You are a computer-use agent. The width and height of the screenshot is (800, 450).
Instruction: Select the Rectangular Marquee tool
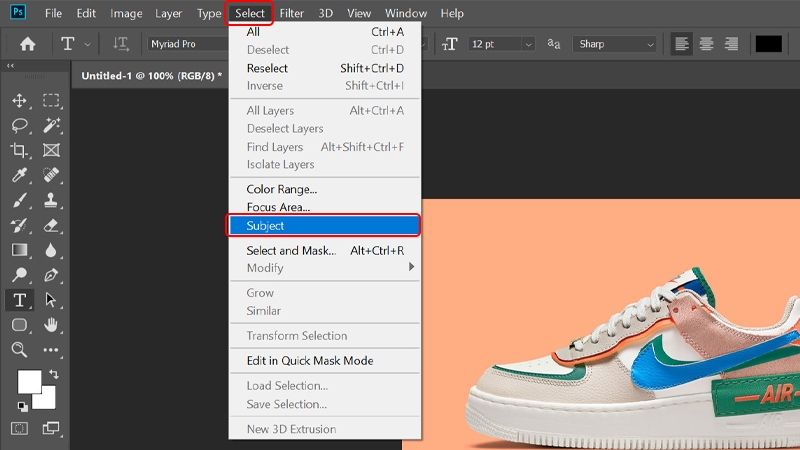click(51, 101)
